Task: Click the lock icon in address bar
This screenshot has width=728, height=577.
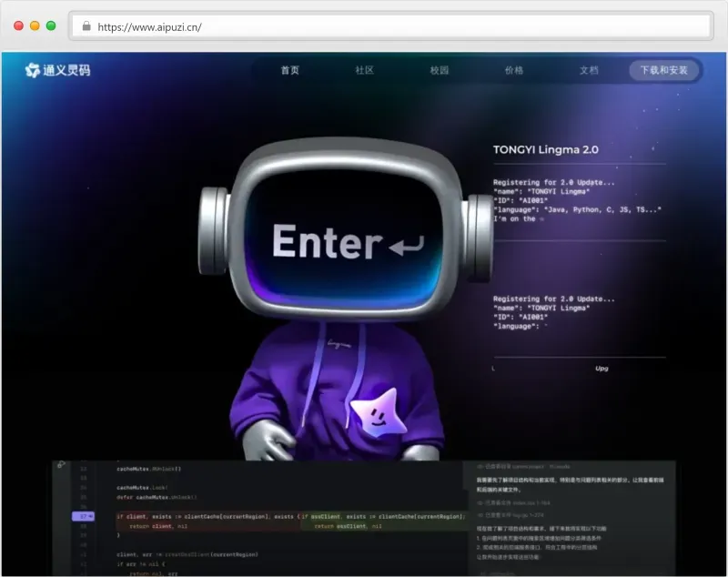Action: [x=86, y=27]
